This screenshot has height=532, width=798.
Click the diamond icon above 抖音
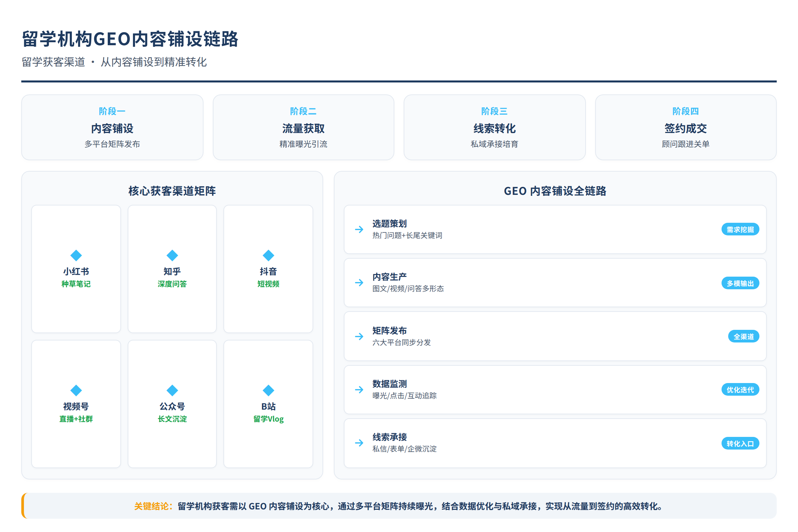(268, 255)
